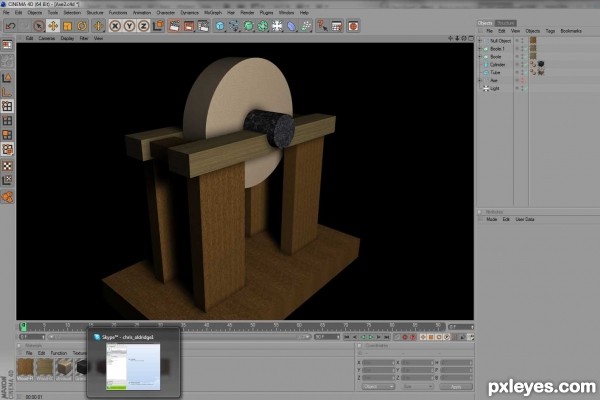Screen dimensions: 600x400
Task: Activate the Rotate tool
Action: click(82, 26)
